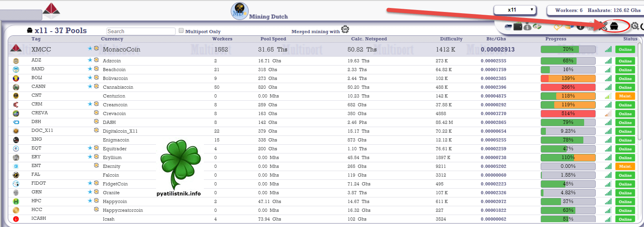Viewport: 644px width, 227px height.
Task: Click the star icon in ADZ row
Action: point(90,60)
